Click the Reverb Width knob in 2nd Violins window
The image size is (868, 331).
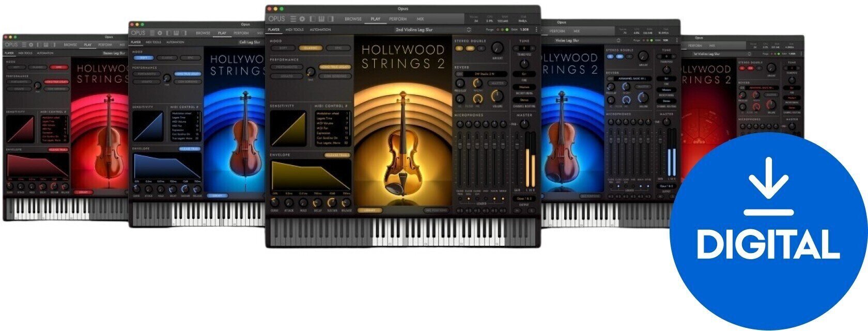tap(477, 83)
